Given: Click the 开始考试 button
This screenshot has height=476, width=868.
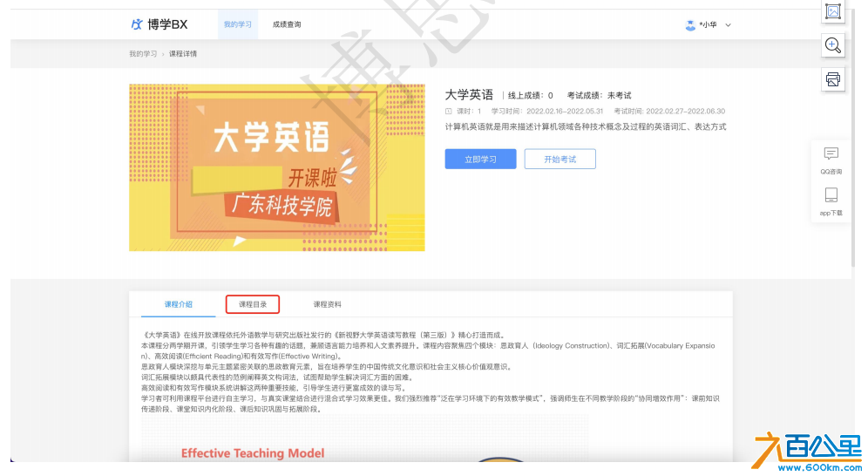Looking at the screenshot, I should click(x=559, y=159).
